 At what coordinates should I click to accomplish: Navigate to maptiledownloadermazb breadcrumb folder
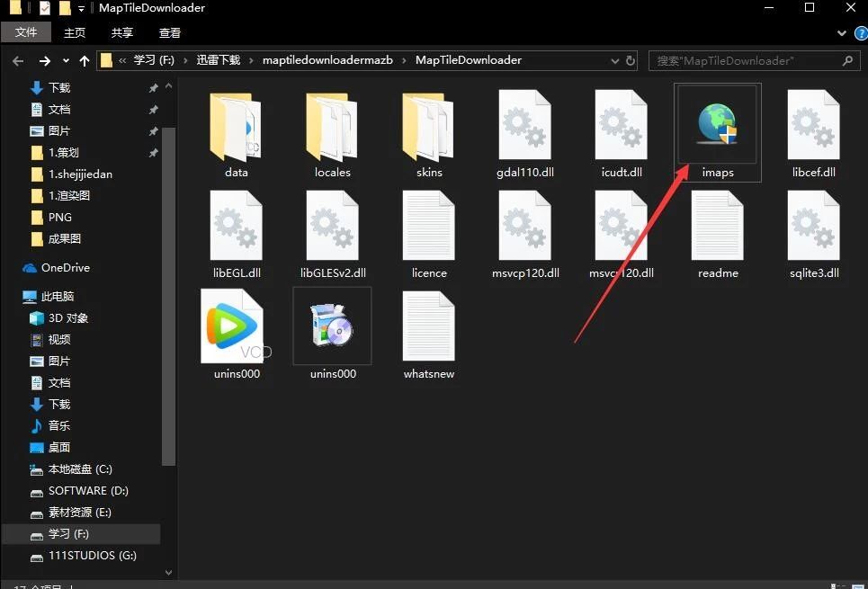click(327, 60)
